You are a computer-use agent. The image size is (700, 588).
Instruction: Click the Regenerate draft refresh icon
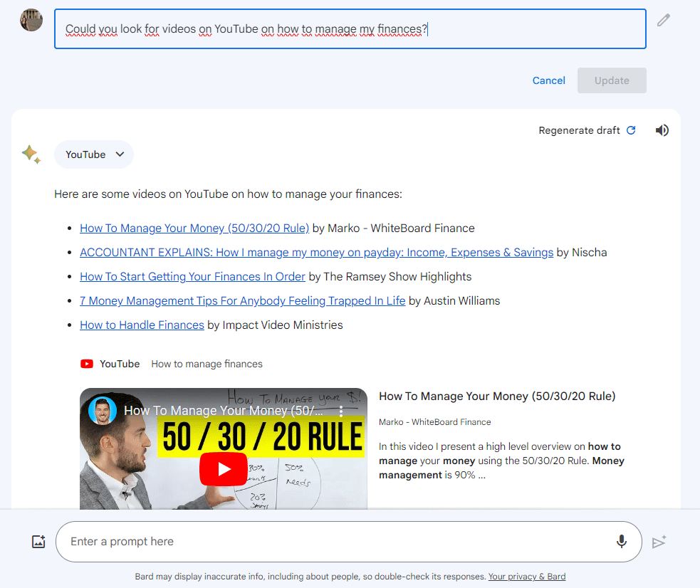tap(631, 130)
